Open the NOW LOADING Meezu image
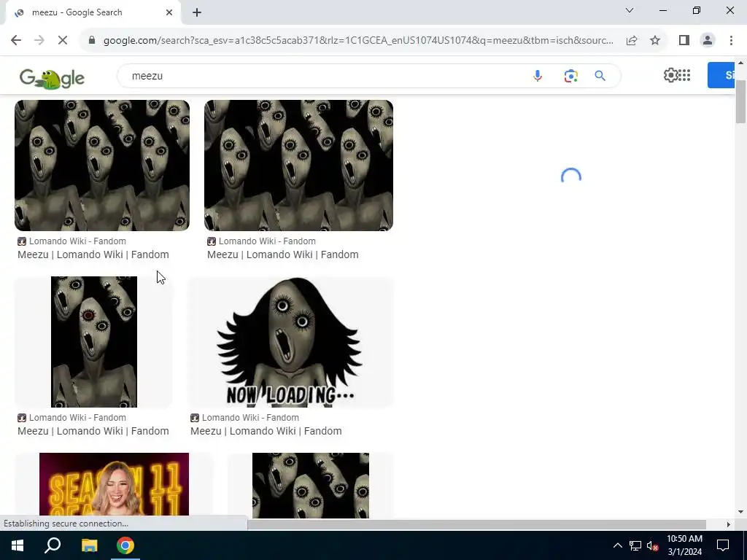 [x=290, y=342]
